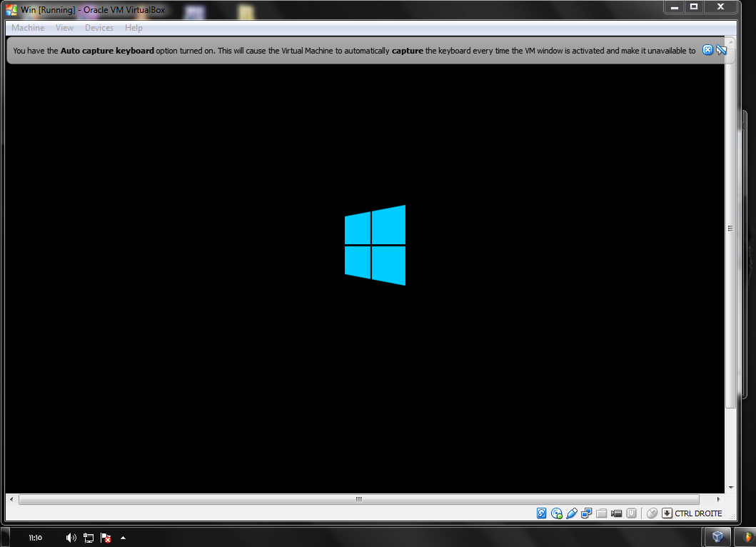Open the View menu
This screenshot has height=547, width=756.
click(x=65, y=28)
